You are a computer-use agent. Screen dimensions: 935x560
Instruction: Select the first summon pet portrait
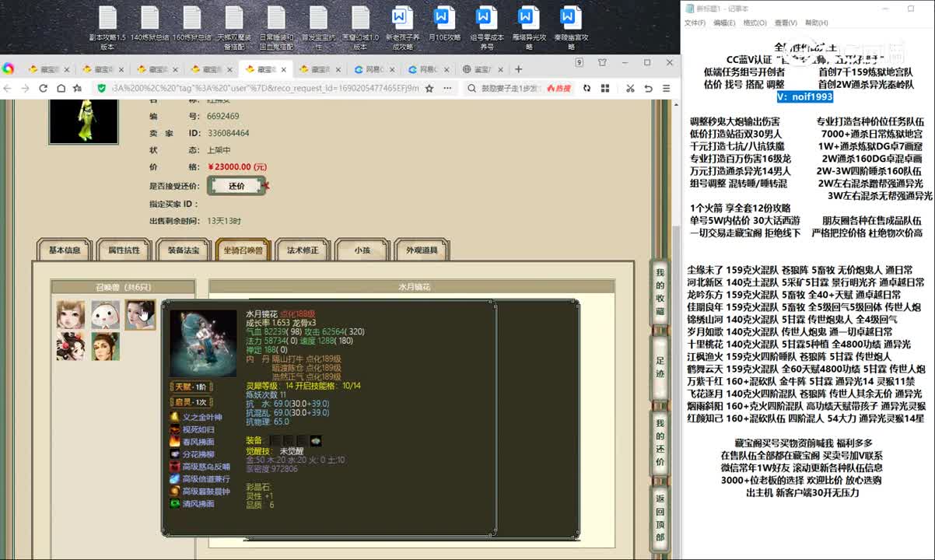[x=71, y=315]
